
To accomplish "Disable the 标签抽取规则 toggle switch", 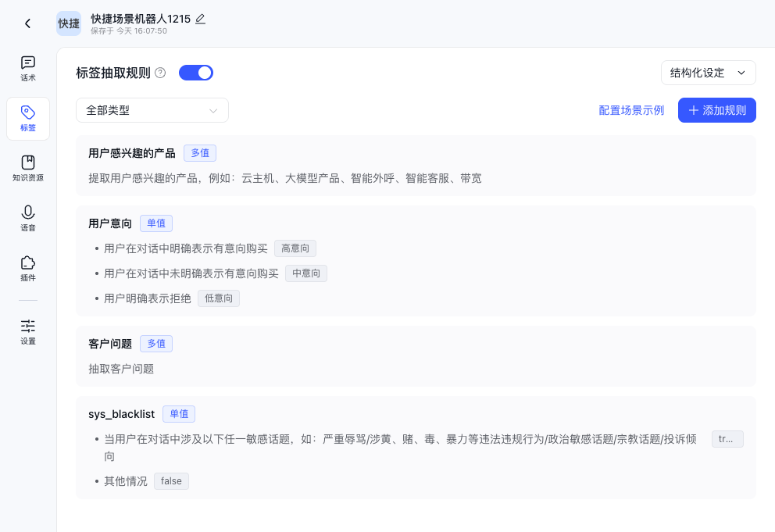I will pos(196,73).
